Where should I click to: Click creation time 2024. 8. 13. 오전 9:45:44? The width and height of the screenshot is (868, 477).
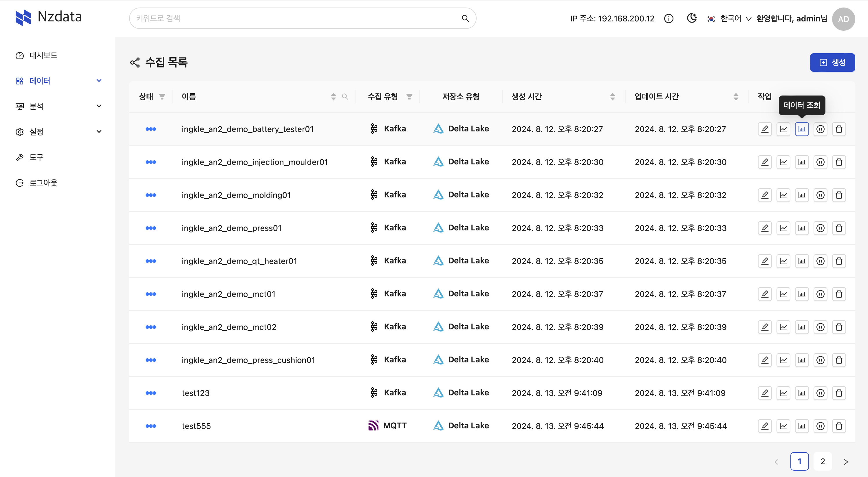(x=558, y=426)
